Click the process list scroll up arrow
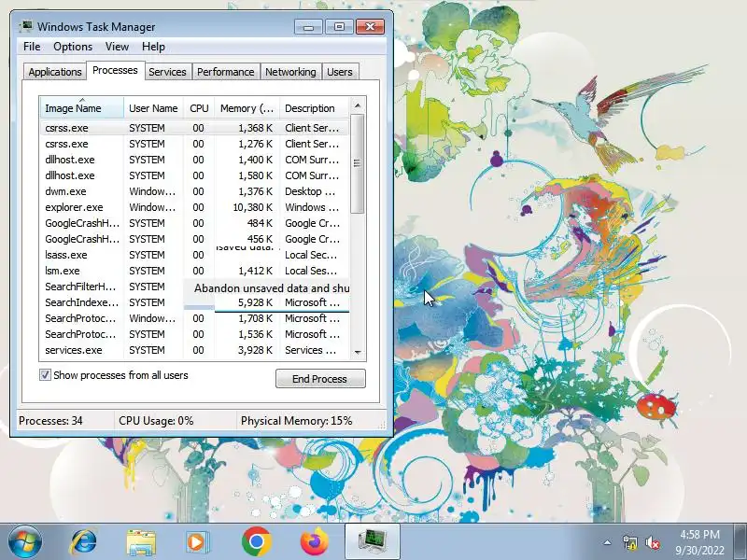This screenshot has height=560, width=747. [358, 105]
